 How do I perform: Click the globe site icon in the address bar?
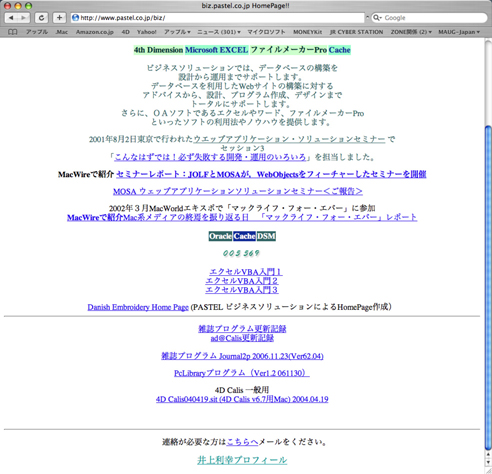pos(76,18)
